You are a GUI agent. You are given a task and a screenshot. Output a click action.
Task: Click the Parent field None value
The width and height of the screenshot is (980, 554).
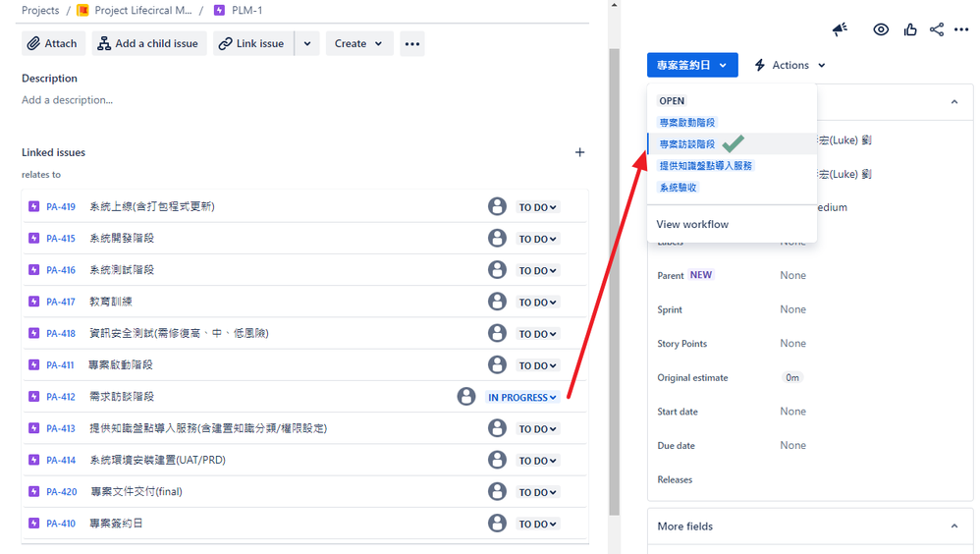coord(792,275)
